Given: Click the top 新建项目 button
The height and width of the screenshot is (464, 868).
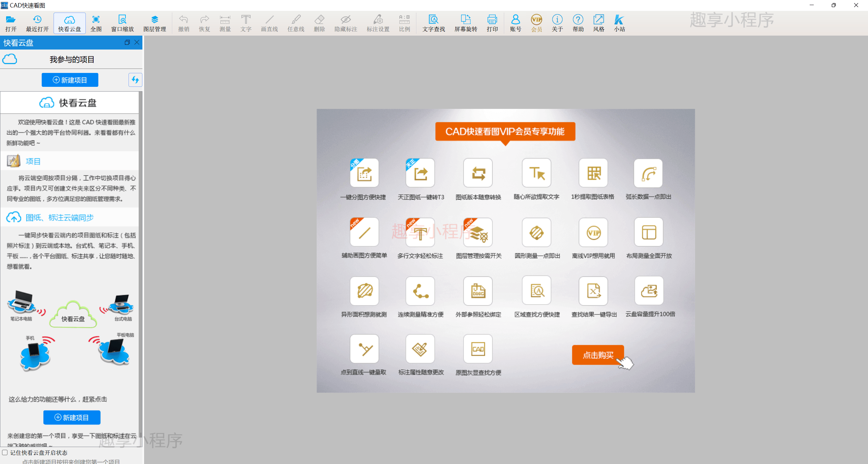Looking at the screenshot, I should pyautogui.click(x=70, y=80).
